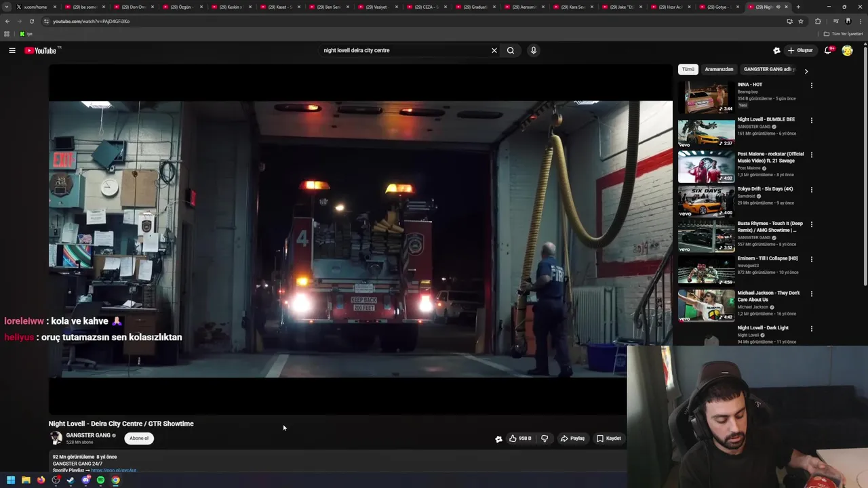Click the video player showing the fire truck

360,239
